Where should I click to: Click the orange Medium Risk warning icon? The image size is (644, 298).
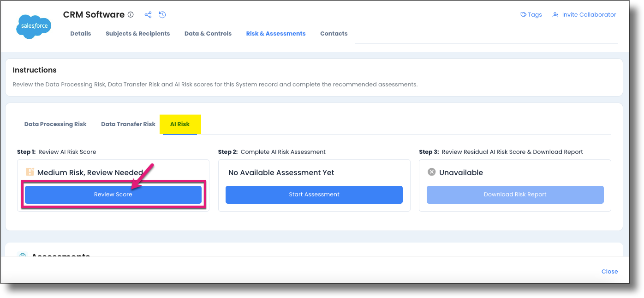[x=30, y=172]
